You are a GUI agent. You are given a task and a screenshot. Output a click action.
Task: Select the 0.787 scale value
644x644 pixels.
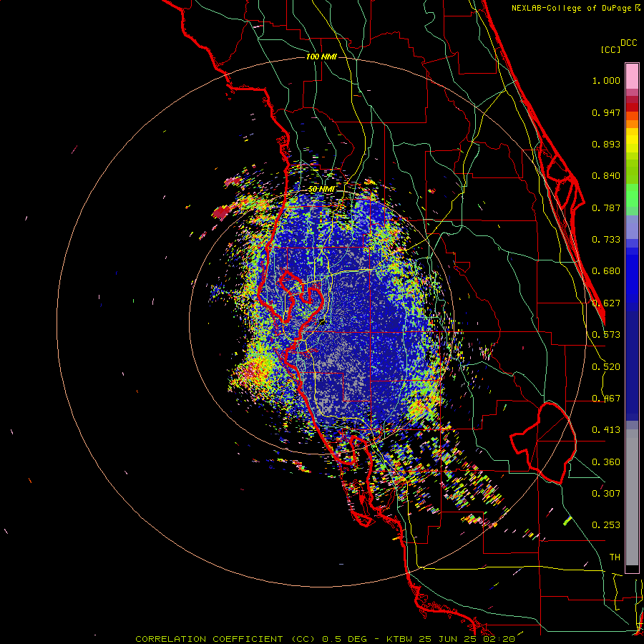pos(606,208)
